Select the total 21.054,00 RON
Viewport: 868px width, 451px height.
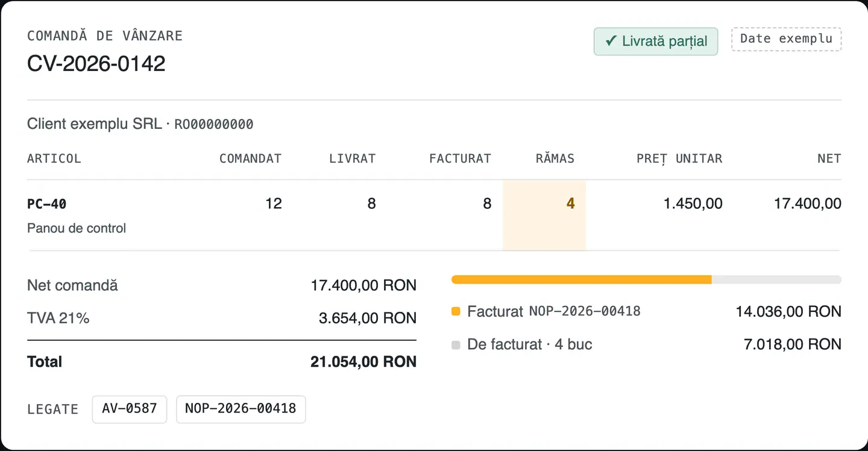363,362
